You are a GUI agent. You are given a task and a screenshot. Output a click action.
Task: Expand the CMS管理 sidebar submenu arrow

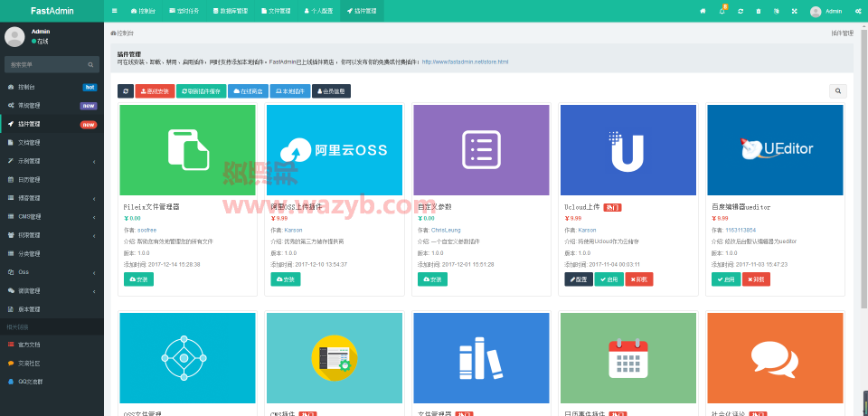(94, 217)
